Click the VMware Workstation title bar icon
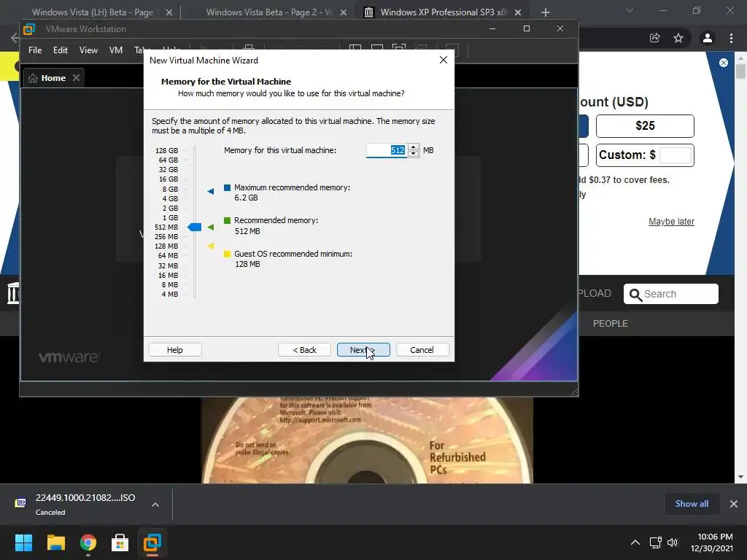The width and height of the screenshot is (747, 560). tap(29, 29)
